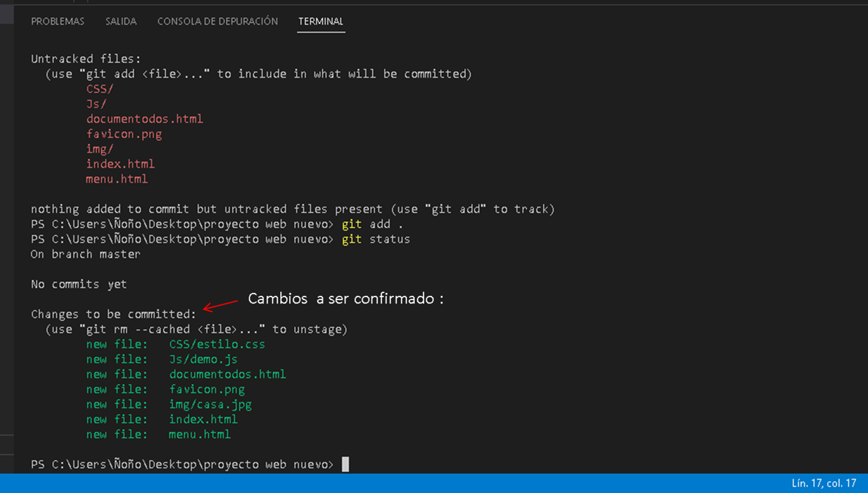Click the untracked CSS/ folder entry in red
Screen dimensions: 868x493
99,89
